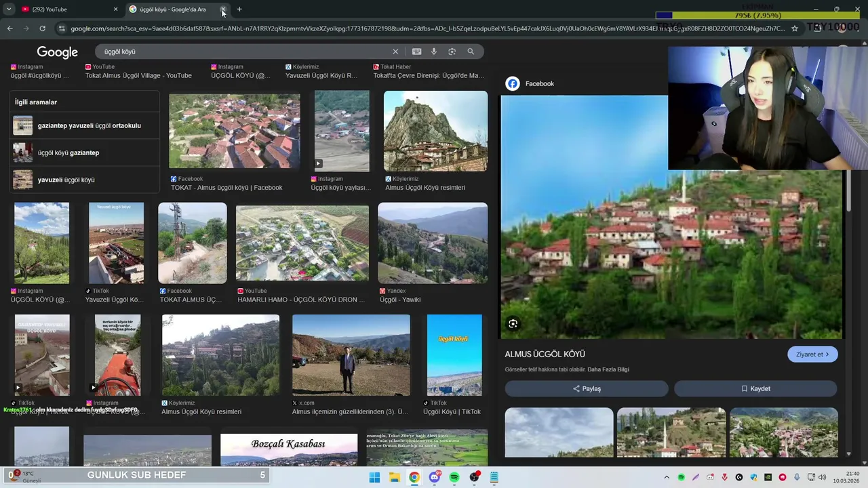Open Üçgöl Köyü | TikTok blue thumbnail
The height and width of the screenshot is (488, 868).
454,355
